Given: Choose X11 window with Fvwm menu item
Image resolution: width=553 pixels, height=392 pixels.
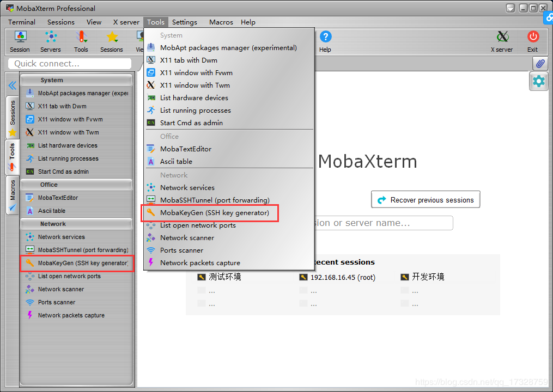Looking at the screenshot, I should (x=229, y=72).
